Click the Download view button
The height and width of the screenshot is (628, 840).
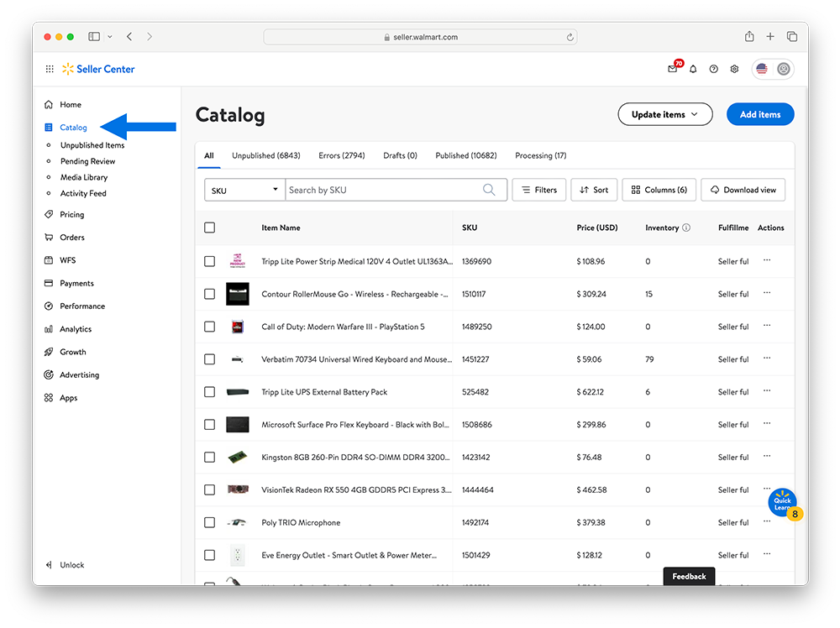click(743, 190)
